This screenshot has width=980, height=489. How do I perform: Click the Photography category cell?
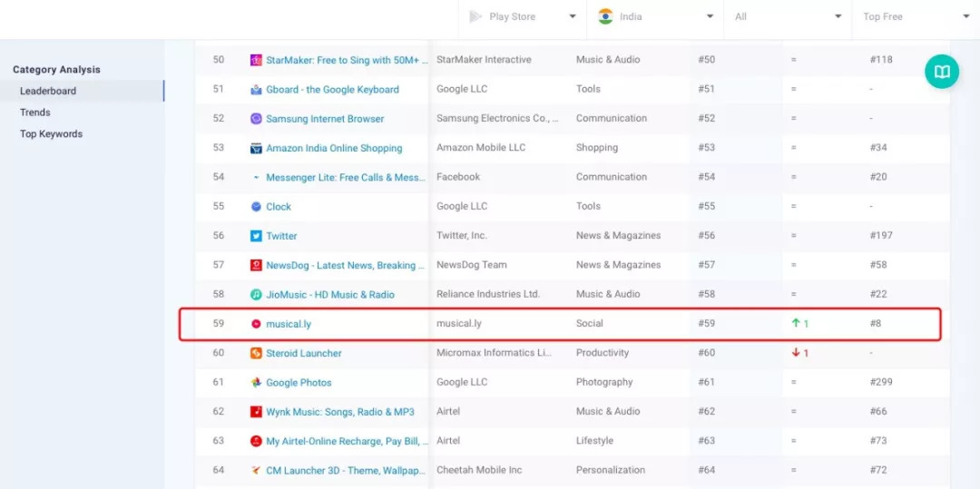pos(604,382)
